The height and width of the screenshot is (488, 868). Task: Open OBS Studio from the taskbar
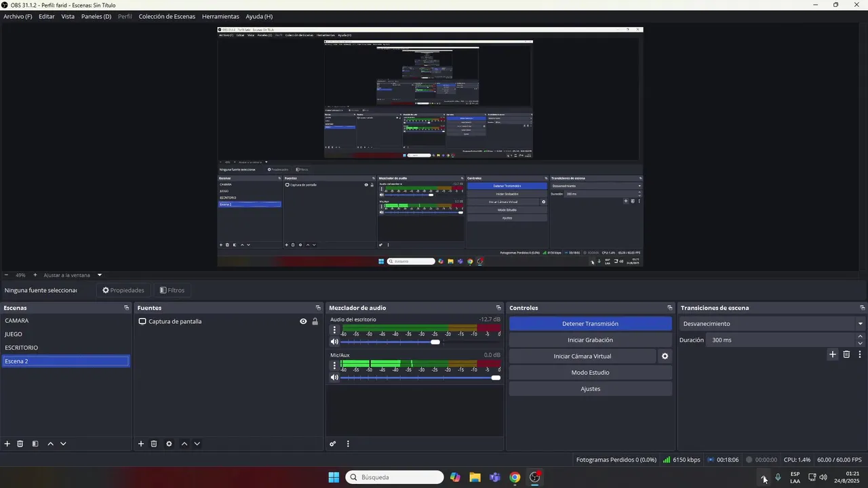[535, 477]
